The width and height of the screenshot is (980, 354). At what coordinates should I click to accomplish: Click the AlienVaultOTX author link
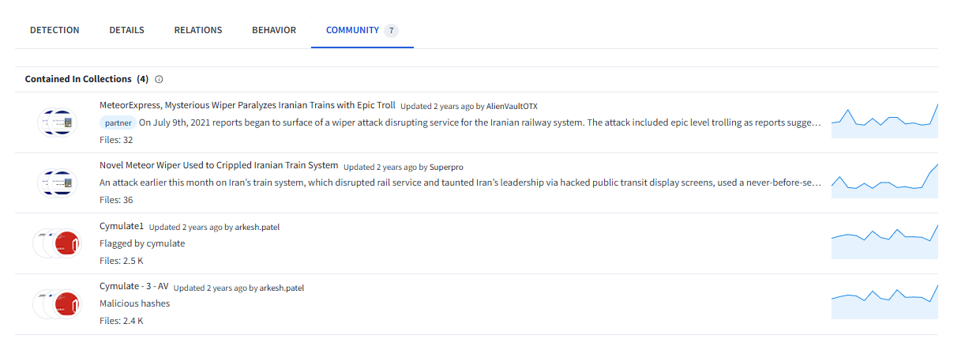pos(512,106)
